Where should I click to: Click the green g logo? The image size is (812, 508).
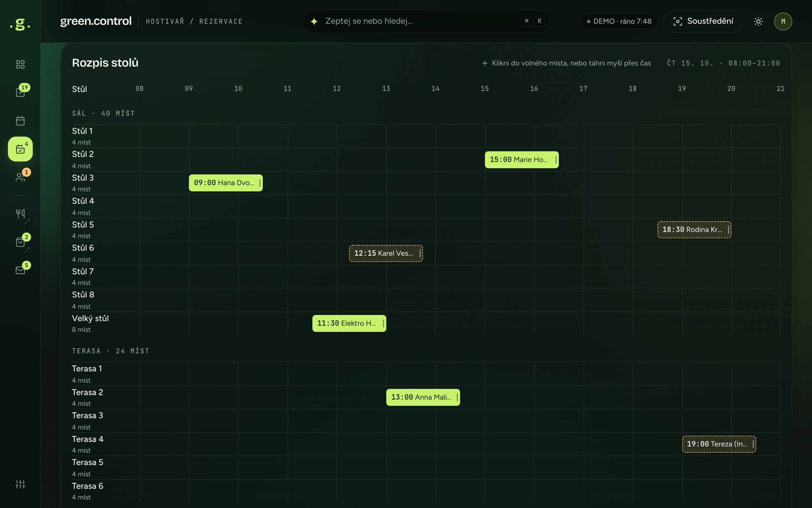point(20,24)
